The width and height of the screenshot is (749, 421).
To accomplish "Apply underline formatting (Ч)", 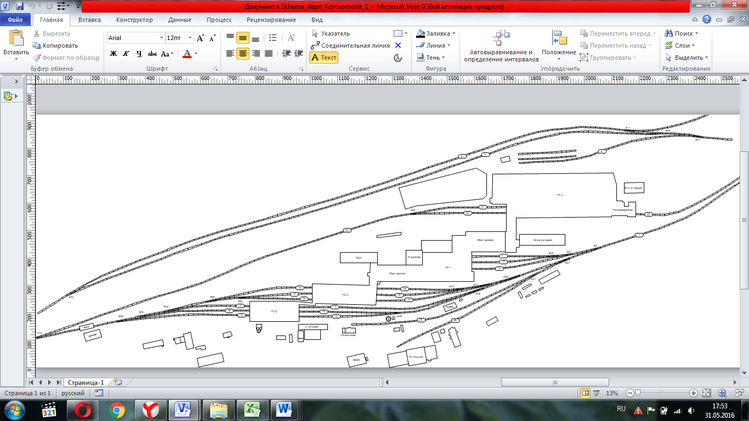I will click(140, 54).
